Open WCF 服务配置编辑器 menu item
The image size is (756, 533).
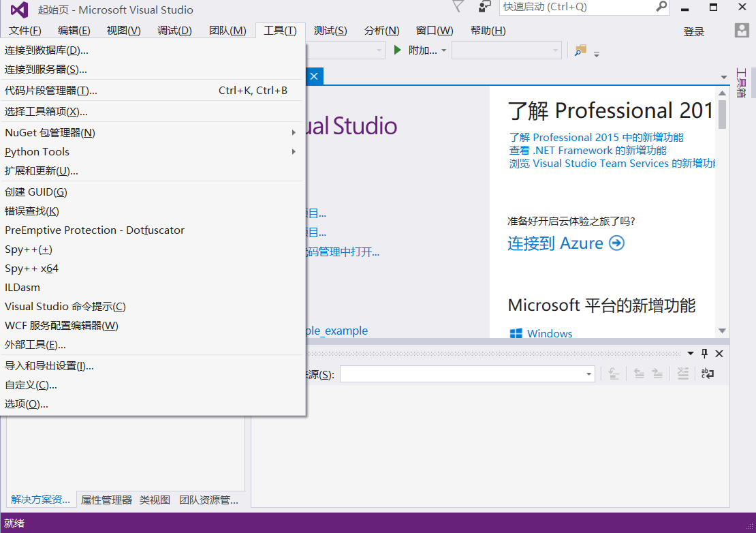(x=152, y=326)
